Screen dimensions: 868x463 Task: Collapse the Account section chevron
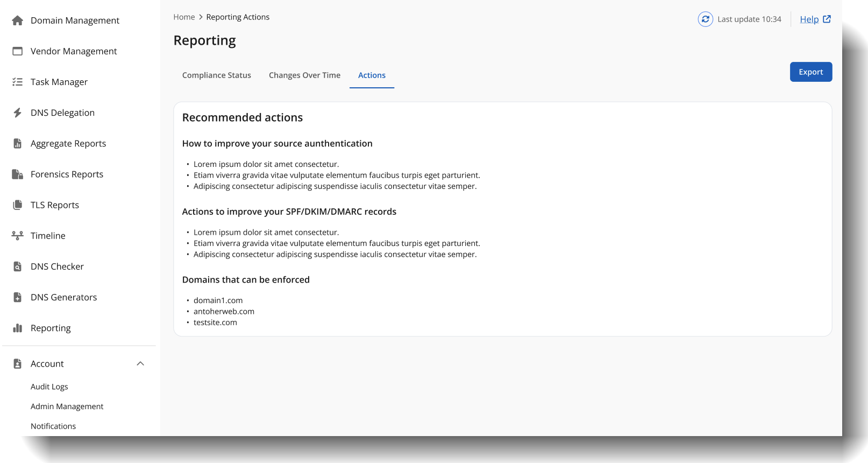[140, 364]
